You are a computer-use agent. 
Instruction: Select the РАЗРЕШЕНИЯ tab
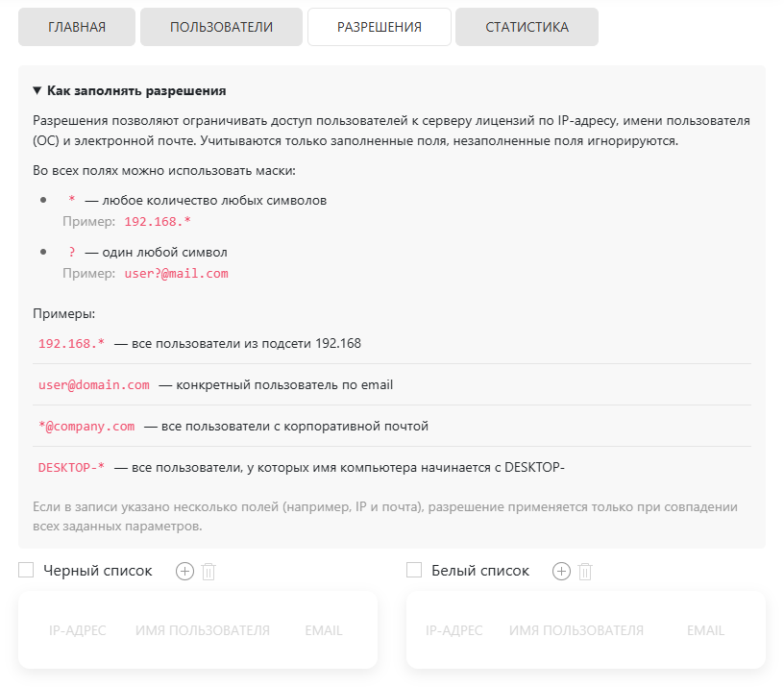pos(380,27)
